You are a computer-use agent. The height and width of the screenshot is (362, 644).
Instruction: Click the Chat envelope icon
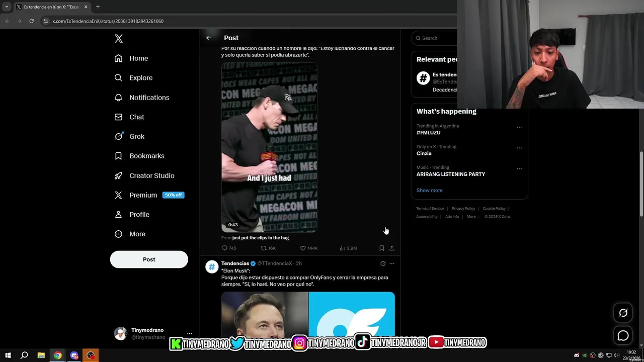click(118, 117)
